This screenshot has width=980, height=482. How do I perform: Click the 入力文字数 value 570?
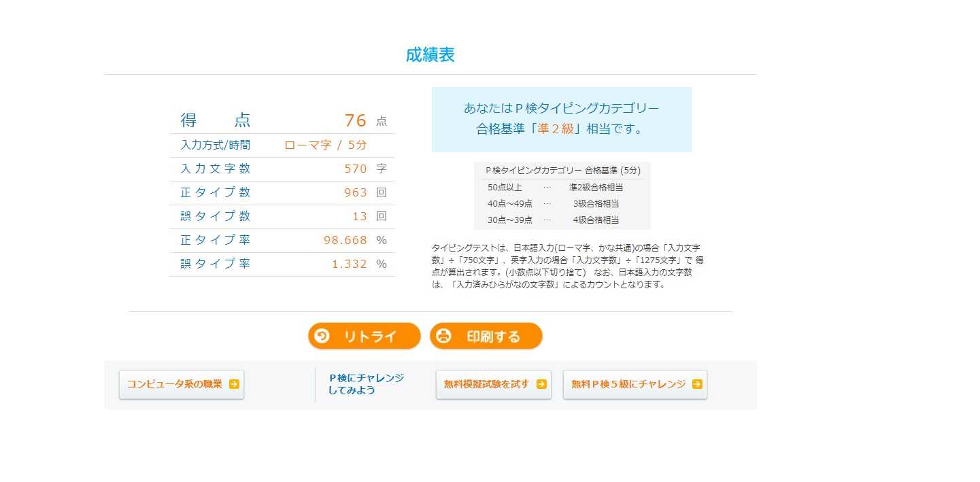[x=356, y=169]
